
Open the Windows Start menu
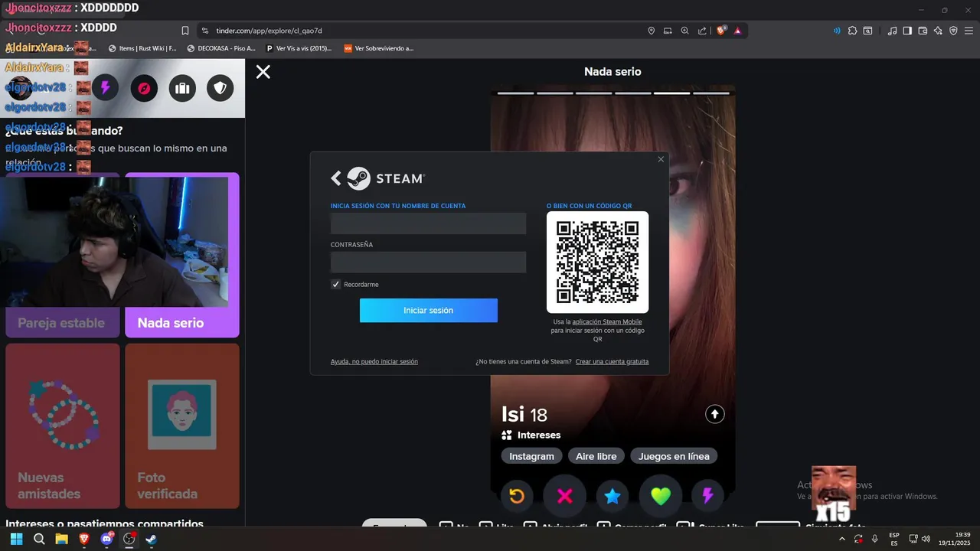point(16,539)
